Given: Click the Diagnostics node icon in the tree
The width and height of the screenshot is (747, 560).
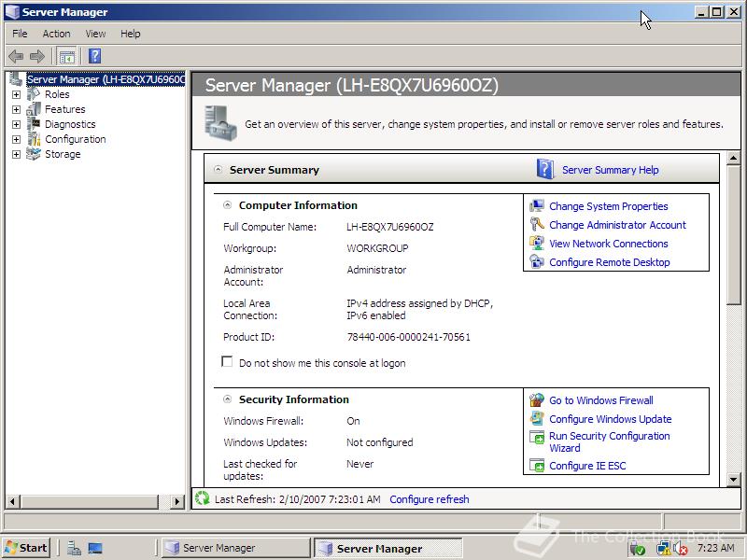Looking at the screenshot, I should 34,124.
